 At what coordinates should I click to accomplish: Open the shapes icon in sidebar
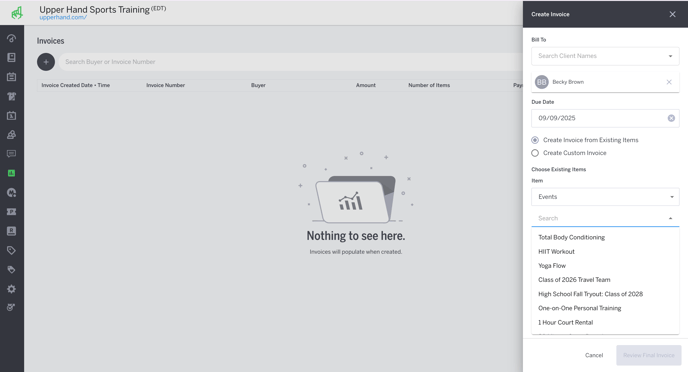point(12,135)
